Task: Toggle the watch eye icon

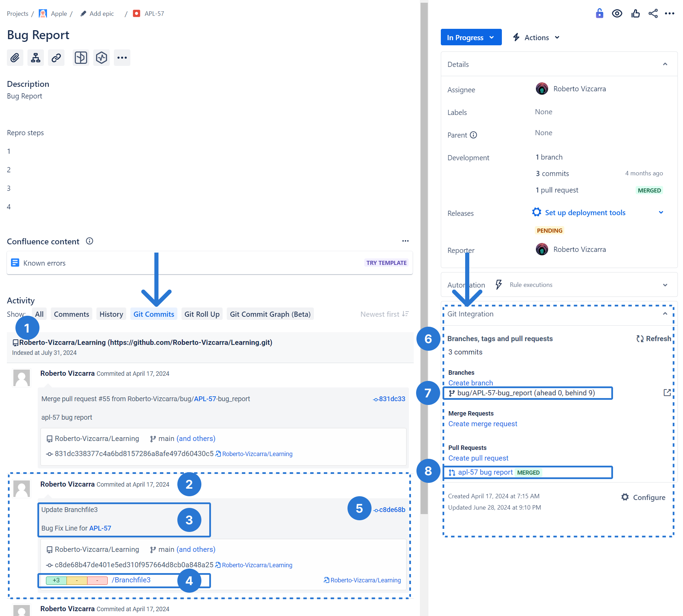Action: (x=617, y=13)
